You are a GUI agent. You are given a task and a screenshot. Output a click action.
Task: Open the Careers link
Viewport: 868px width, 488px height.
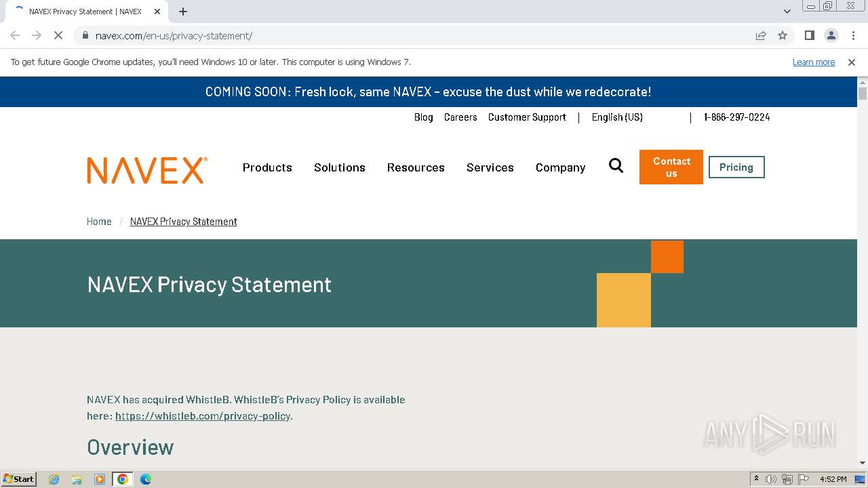click(x=460, y=117)
